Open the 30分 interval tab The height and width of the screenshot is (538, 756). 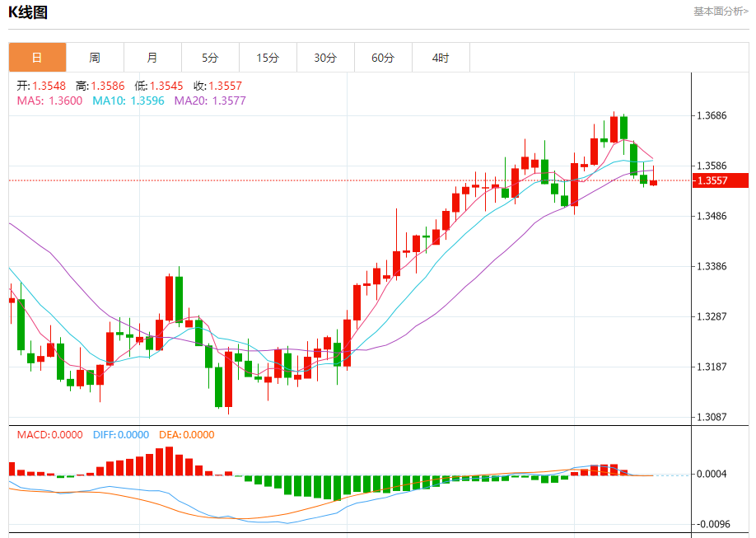325,58
